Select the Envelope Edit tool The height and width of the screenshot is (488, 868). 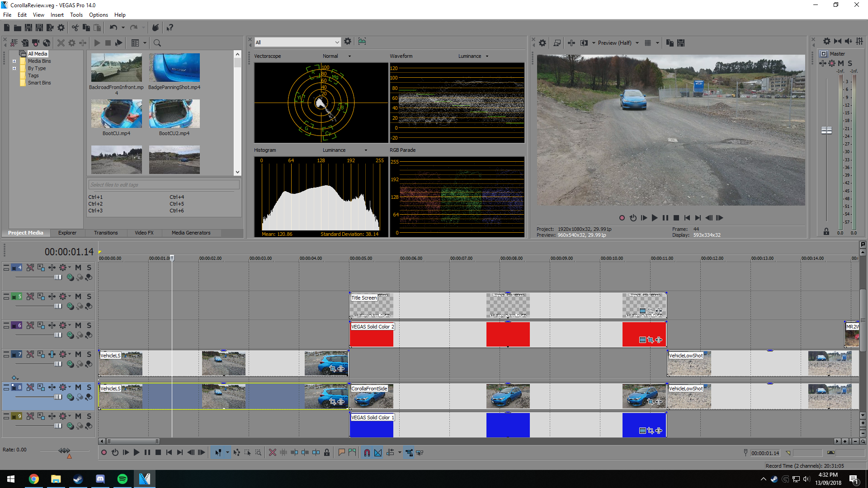236,453
